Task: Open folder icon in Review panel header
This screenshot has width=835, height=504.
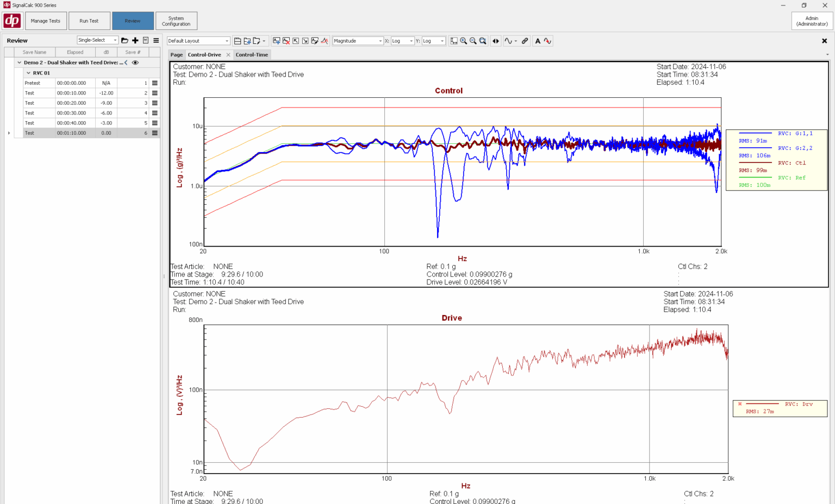Action: (x=124, y=41)
